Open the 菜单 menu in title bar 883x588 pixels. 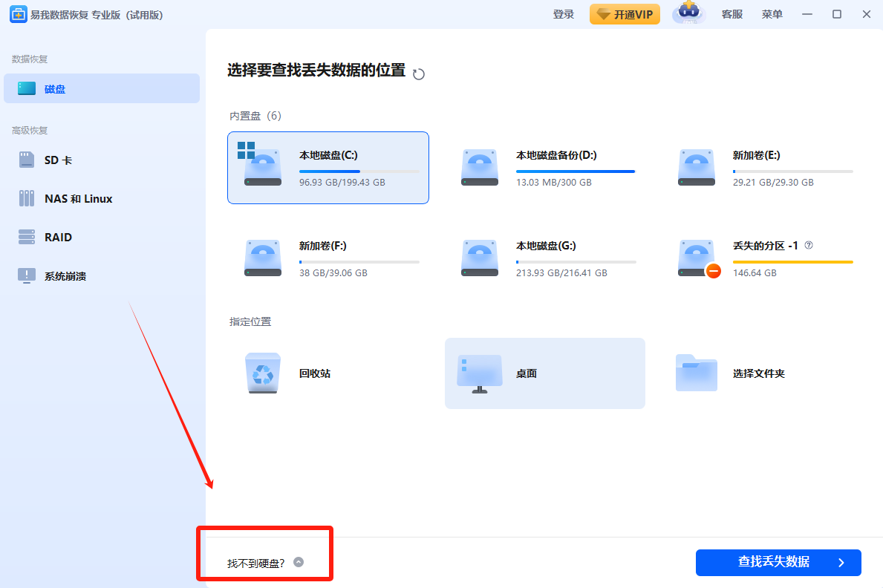coord(772,14)
